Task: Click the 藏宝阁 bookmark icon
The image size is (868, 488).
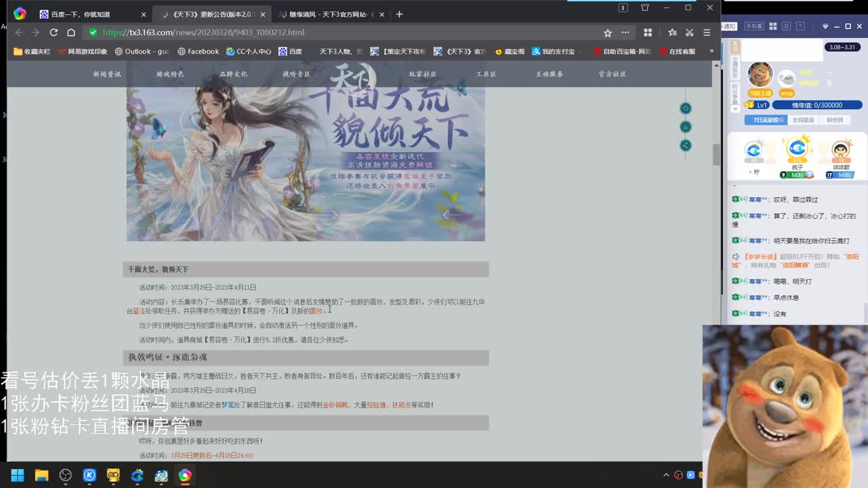Action: tap(498, 52)
